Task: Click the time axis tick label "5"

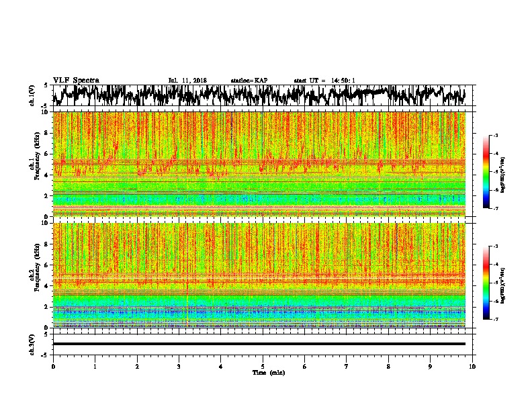Action: [263, 366]
